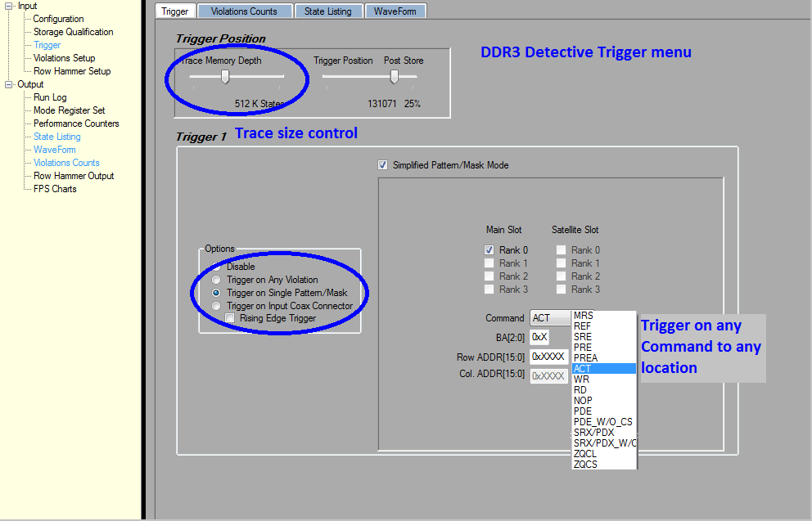Click the Col. ADDR[15:0] input field
The width and height of the screenshot is (812, 521).
click(549, 375)
